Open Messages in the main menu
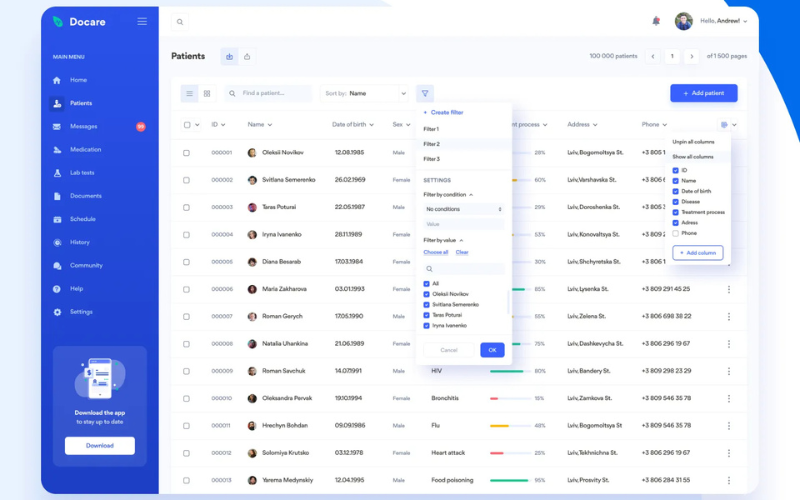 point(83,126)
